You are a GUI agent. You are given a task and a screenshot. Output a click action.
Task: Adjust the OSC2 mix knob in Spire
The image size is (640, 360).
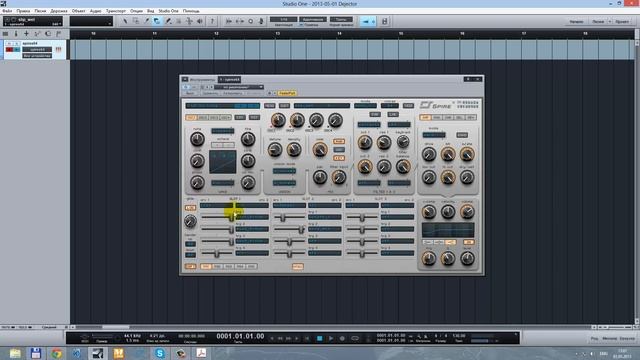[297, 120]
